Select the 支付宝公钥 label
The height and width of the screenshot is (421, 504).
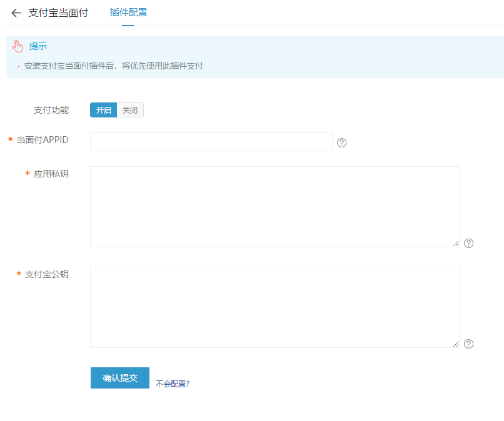coord(47,274)
